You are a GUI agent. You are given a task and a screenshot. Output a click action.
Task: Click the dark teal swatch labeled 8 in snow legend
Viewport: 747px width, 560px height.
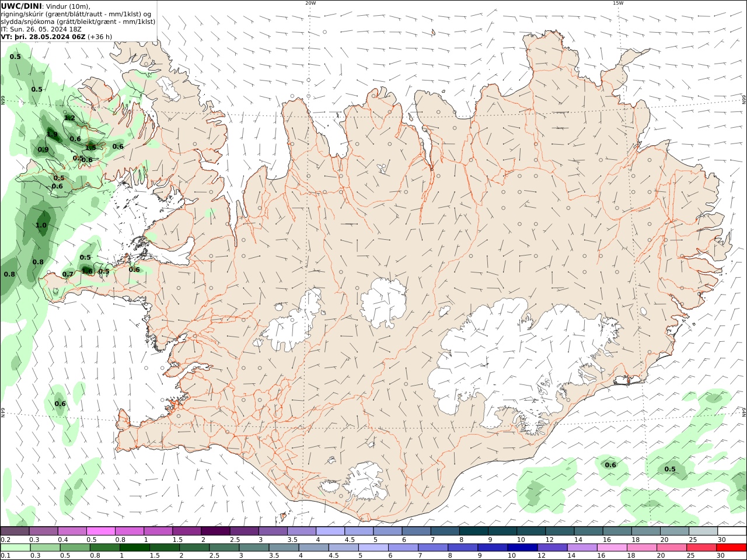[x=474, y=531]
